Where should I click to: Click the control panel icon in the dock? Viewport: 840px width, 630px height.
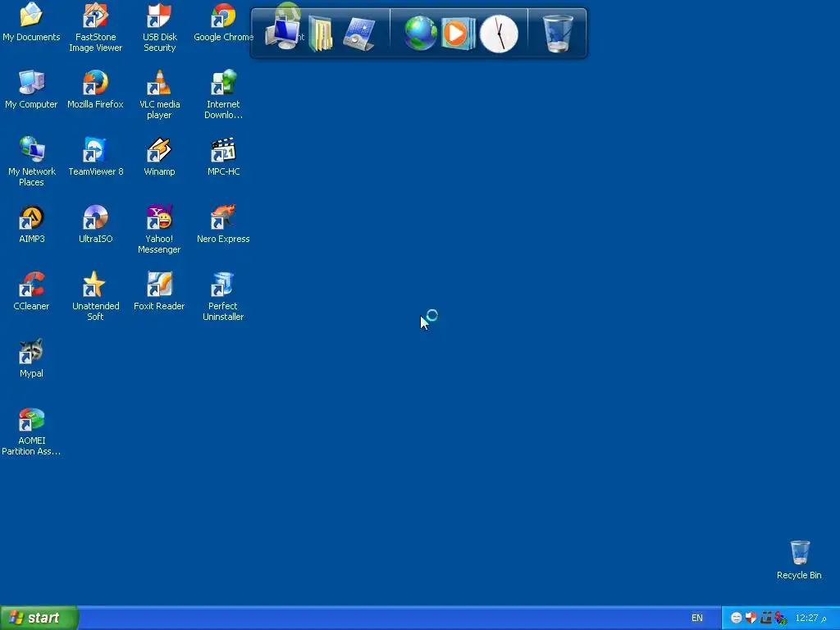pos(359,34)
